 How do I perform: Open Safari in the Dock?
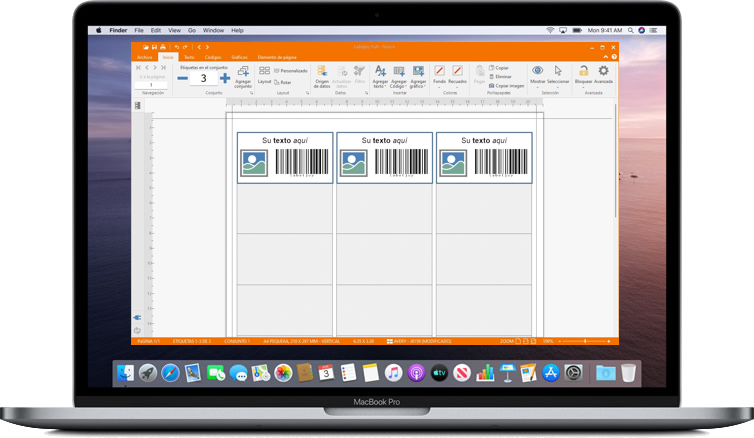tap(170, 373)
